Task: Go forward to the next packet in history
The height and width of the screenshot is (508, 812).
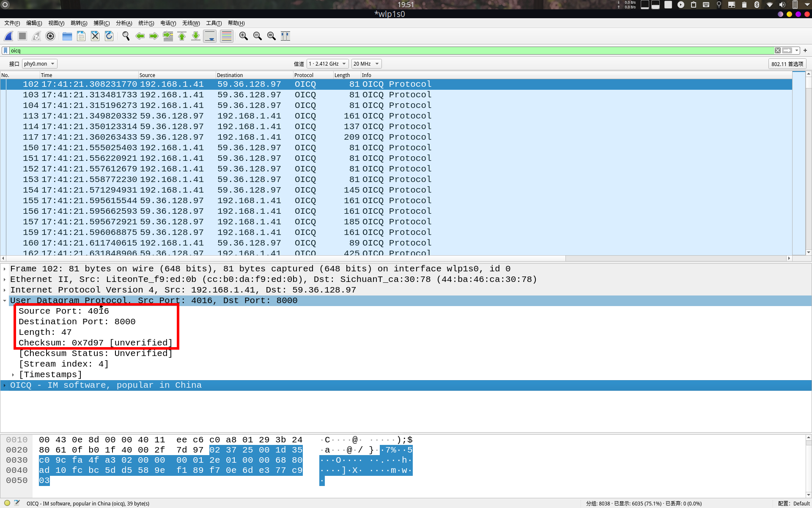Action: 154,36
